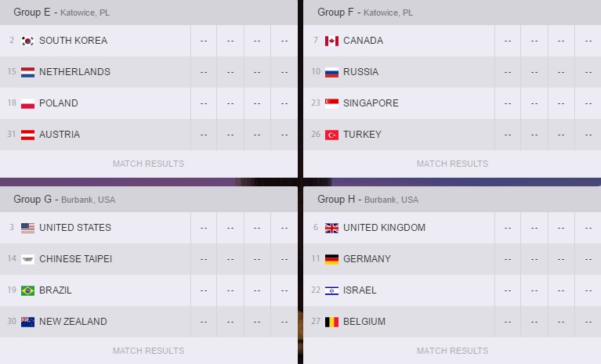Click the Brazil flag icon
This screenshot has height=364, width=601.
(x=27, y=290)
